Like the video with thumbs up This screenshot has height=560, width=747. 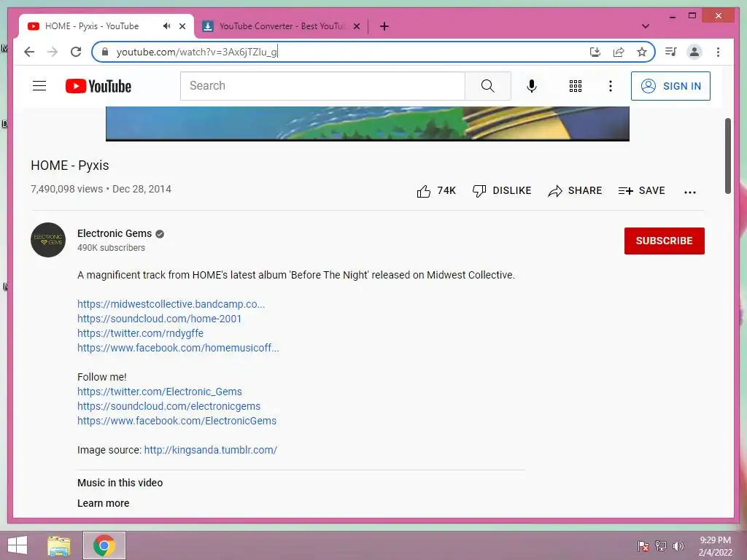436,191
